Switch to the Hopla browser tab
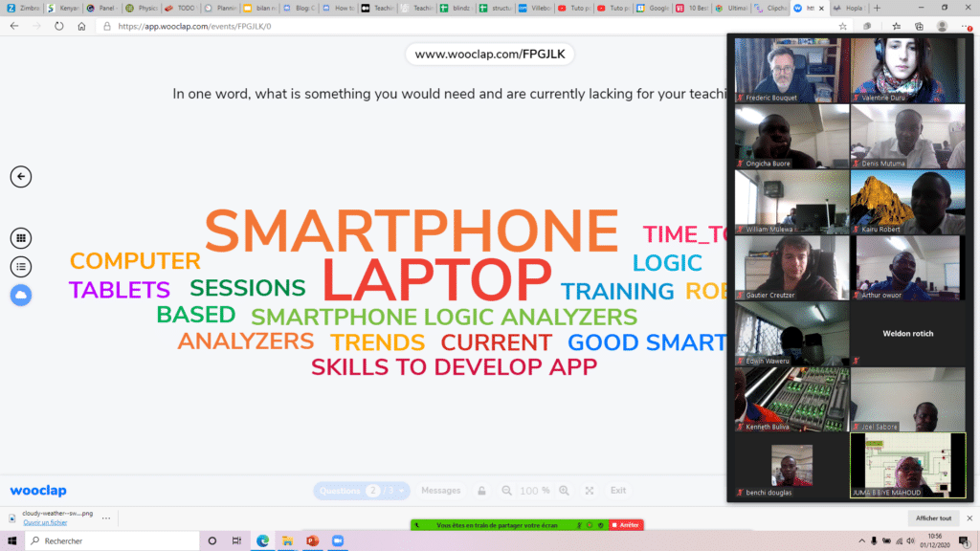 (852, 8)
